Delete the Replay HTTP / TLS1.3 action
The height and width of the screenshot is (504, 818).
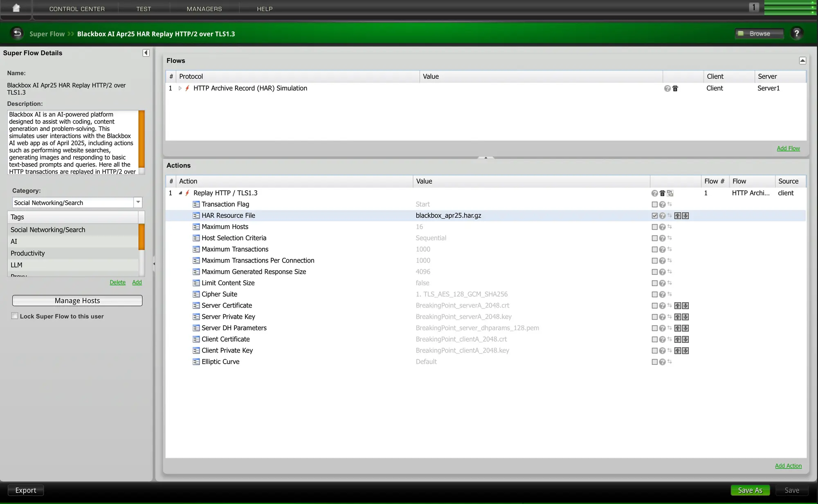point(662,193)
